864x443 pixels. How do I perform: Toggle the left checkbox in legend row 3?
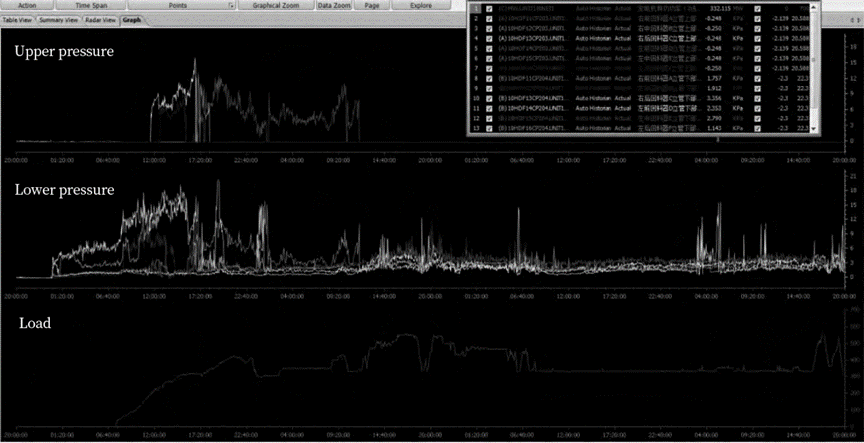[x=489, y=29]
